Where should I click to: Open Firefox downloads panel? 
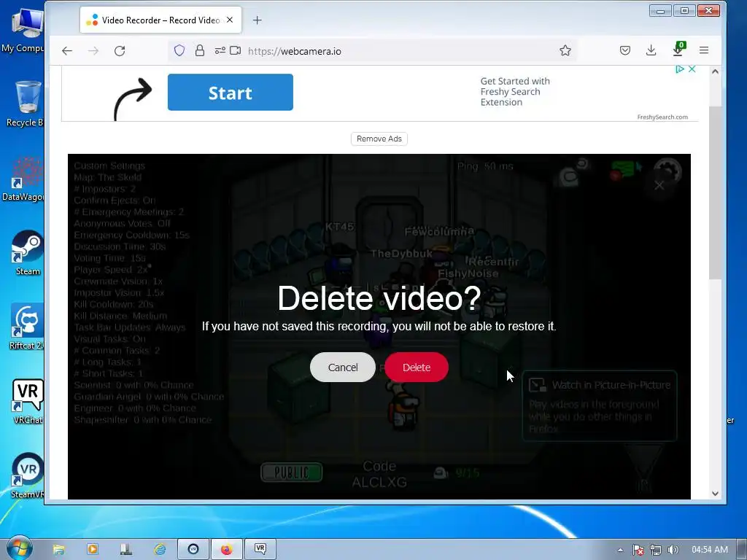tap(651, 50)
